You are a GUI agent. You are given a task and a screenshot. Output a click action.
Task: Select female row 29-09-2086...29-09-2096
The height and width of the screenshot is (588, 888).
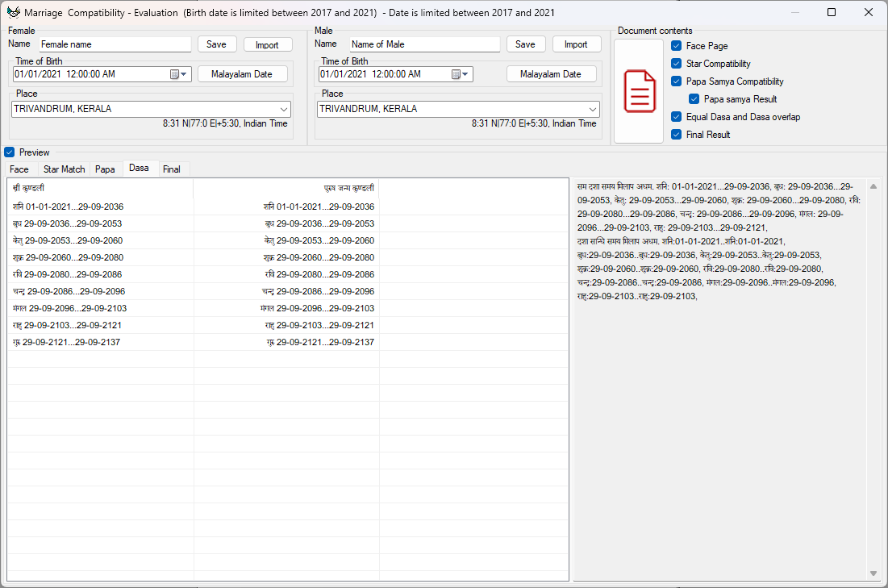(x=100, y=292)
